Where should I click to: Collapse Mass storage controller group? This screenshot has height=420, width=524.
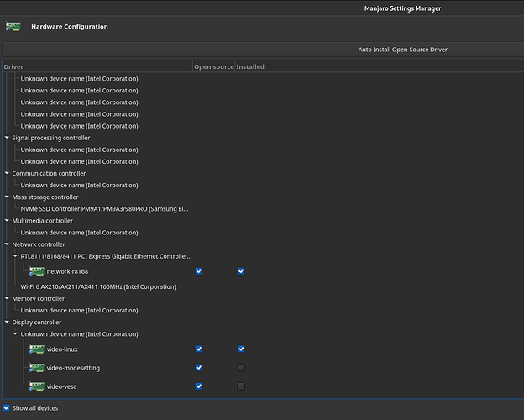point(7,197)
